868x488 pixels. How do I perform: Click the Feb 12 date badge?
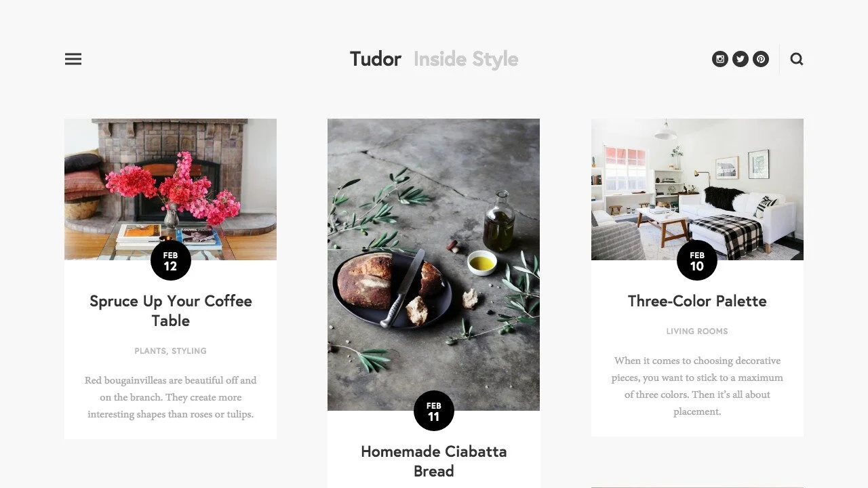(171, 260)
